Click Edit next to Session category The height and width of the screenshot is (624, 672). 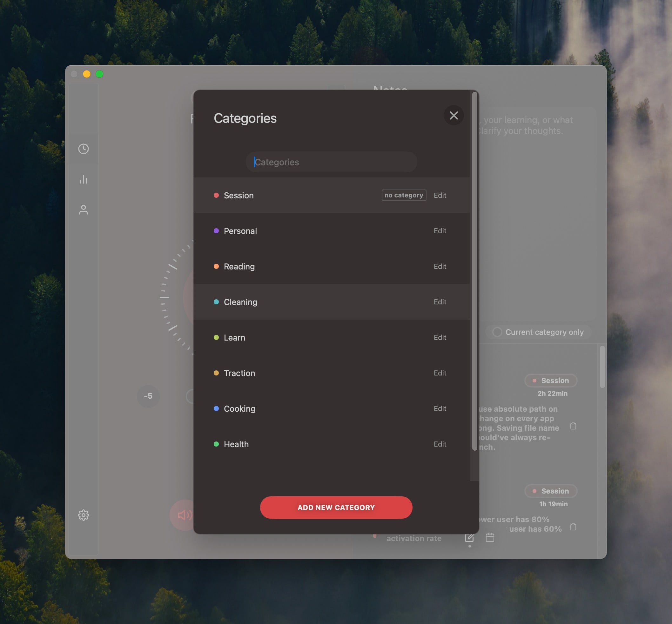[440, 195]
